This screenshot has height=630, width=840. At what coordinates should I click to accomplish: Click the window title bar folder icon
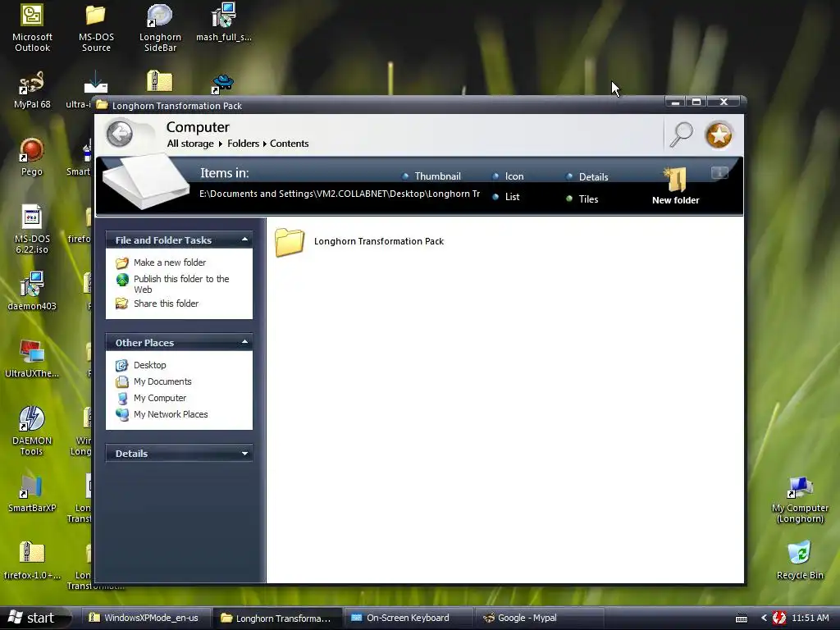tap(102, 105)
